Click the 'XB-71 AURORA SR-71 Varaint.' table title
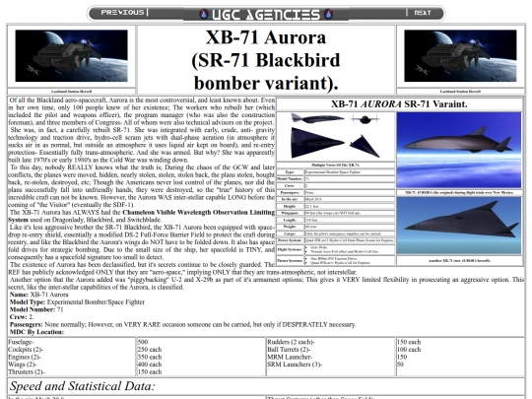This screenshot has width=532, height=399. point(399,104)
